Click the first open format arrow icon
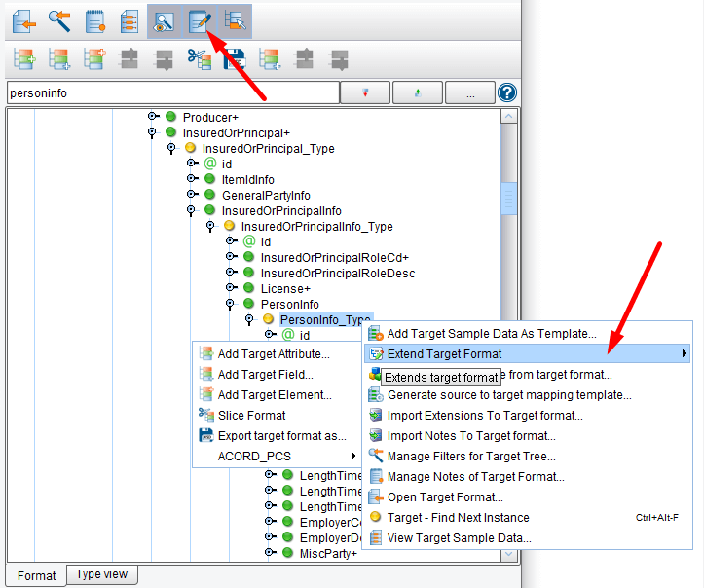The width and height of the screenshot is (704, 588). click(24, 19)
